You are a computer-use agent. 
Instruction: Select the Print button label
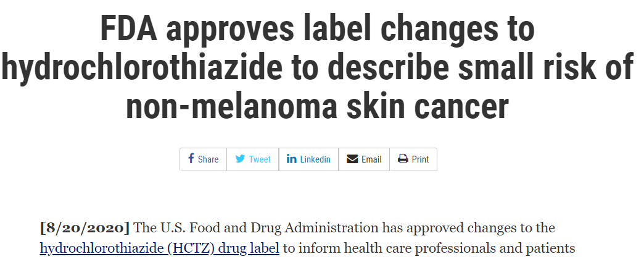coord(420,159)
